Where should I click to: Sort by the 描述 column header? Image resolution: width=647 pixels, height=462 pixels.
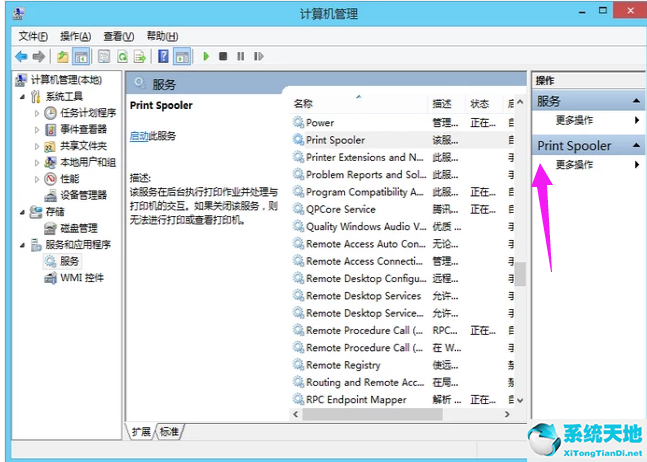pos(446,104)
